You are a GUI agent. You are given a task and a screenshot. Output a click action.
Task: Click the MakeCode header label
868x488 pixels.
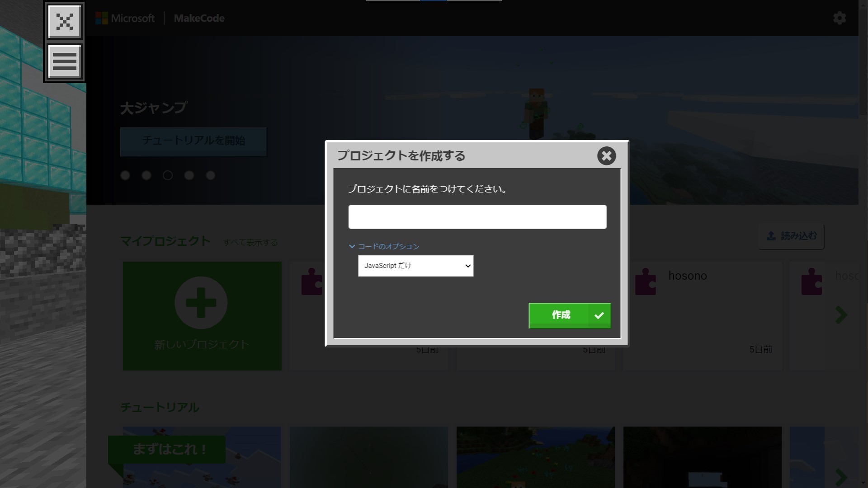pos(199,18)
